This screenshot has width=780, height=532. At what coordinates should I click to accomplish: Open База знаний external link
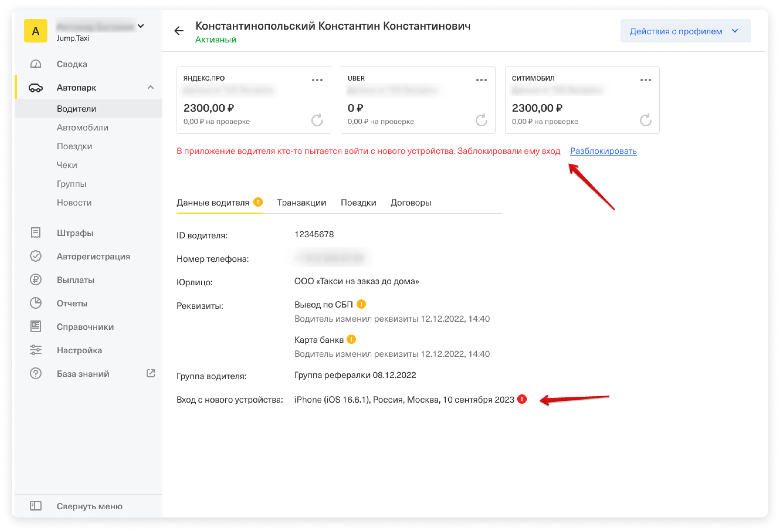83,373
